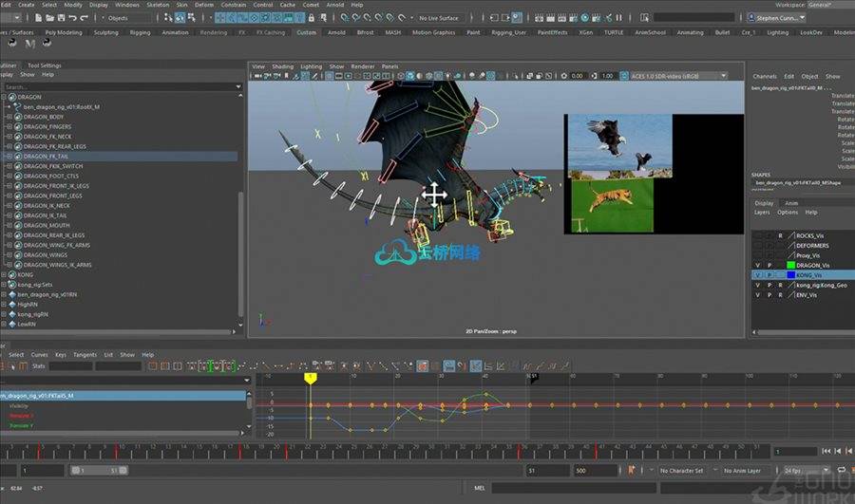Toggle wireframe shading icon in viewport toolbar
Screen dimensions: 855x504
401,76
